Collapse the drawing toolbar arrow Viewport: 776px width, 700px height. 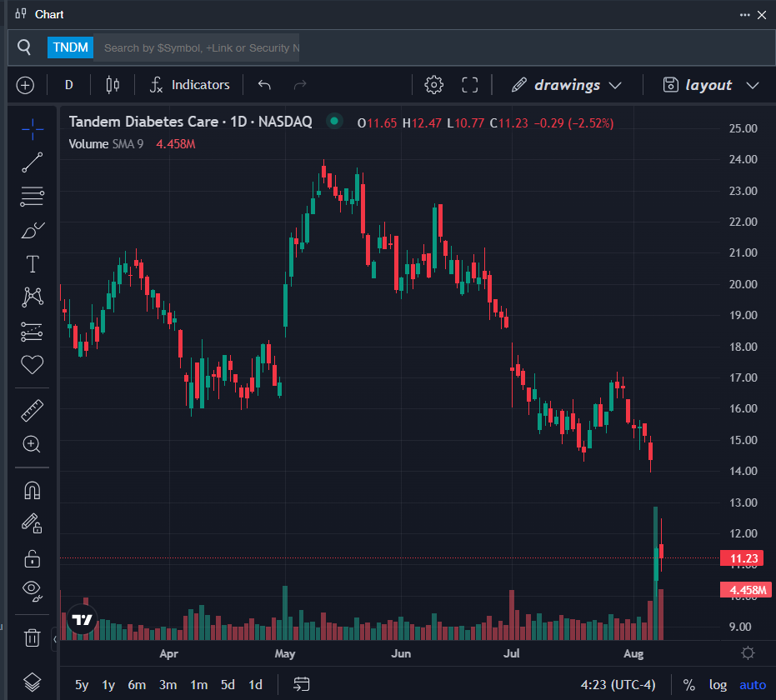pos(55,639)
